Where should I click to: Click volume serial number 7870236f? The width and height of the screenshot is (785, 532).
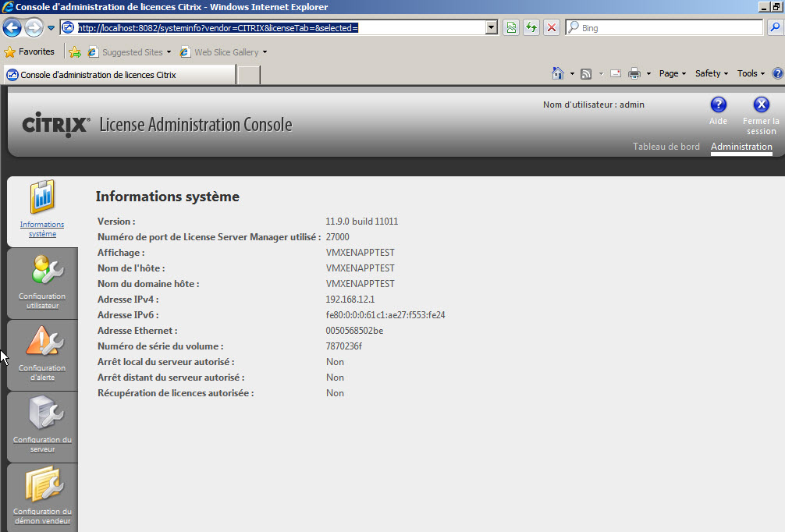[x=343, y=346]
